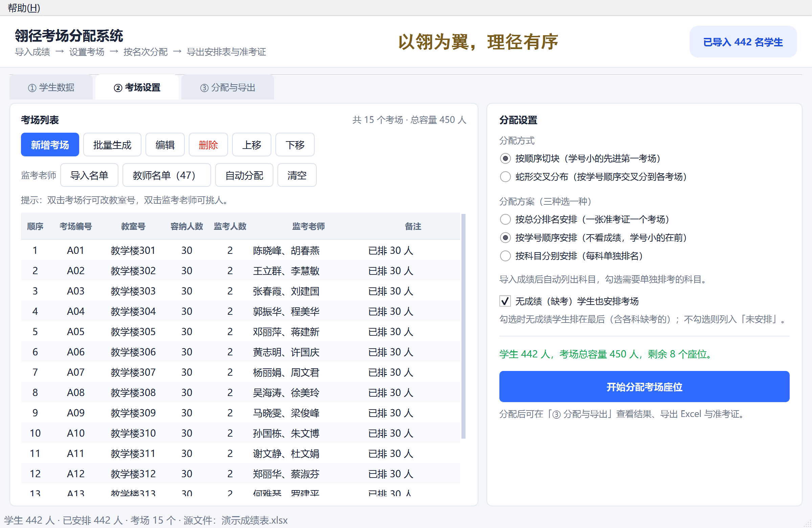
Task: Move selected room up with 上移
Action: click(252, 145)
